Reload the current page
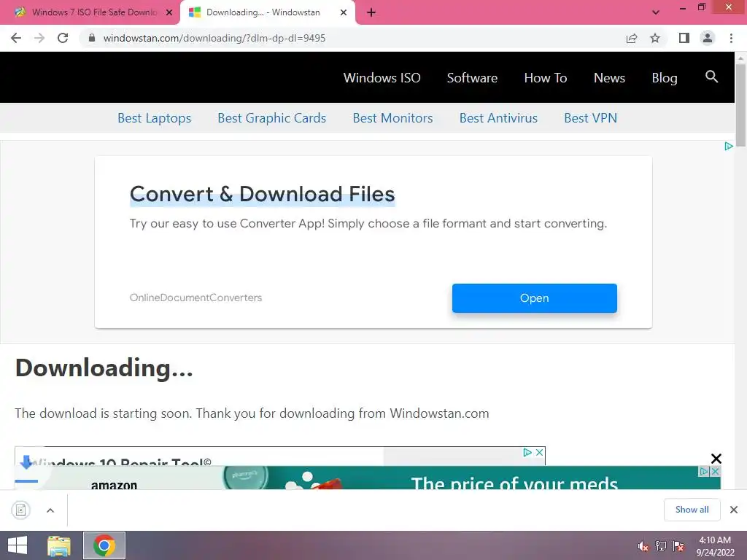The height and width of the screenshot is (560, 747). pyautogui.click(x=63, y=38)
